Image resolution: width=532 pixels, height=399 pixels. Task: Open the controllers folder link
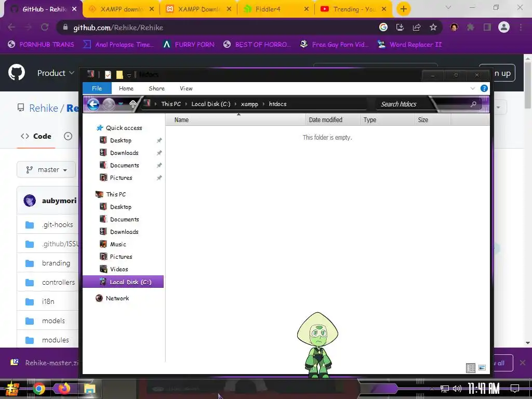point(58,282)
